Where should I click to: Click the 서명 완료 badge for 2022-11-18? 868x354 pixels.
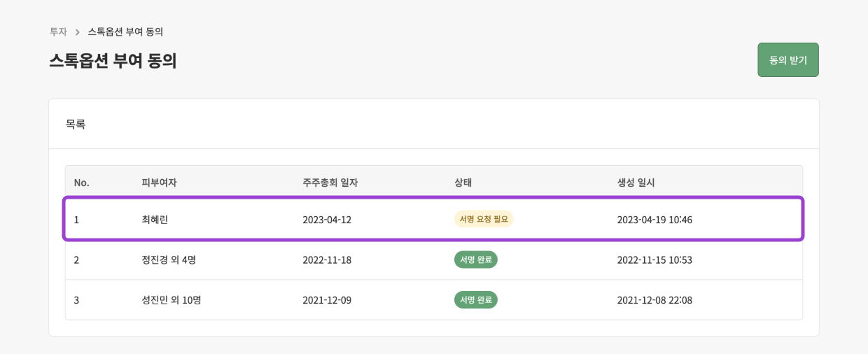(x=475, y=260)
